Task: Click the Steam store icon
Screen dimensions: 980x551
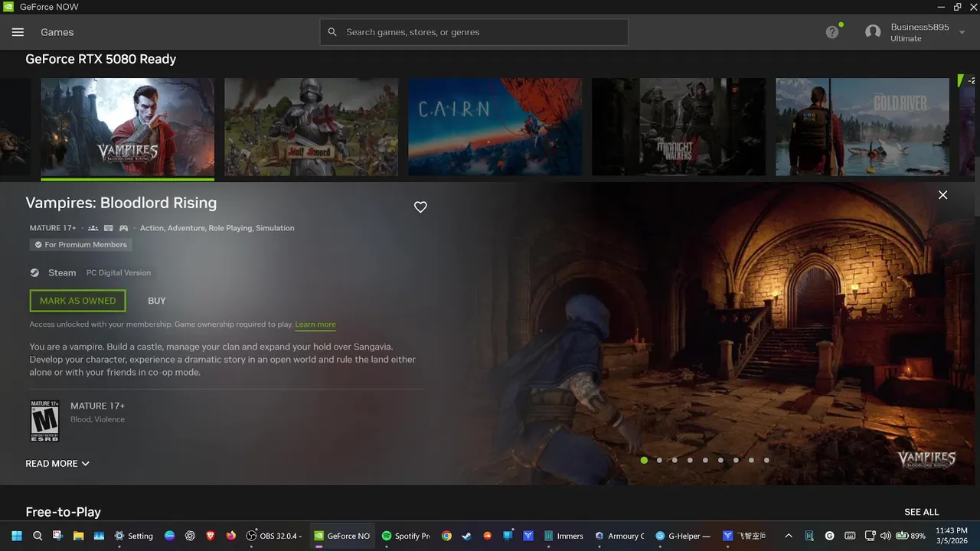Action: (34, 272)
